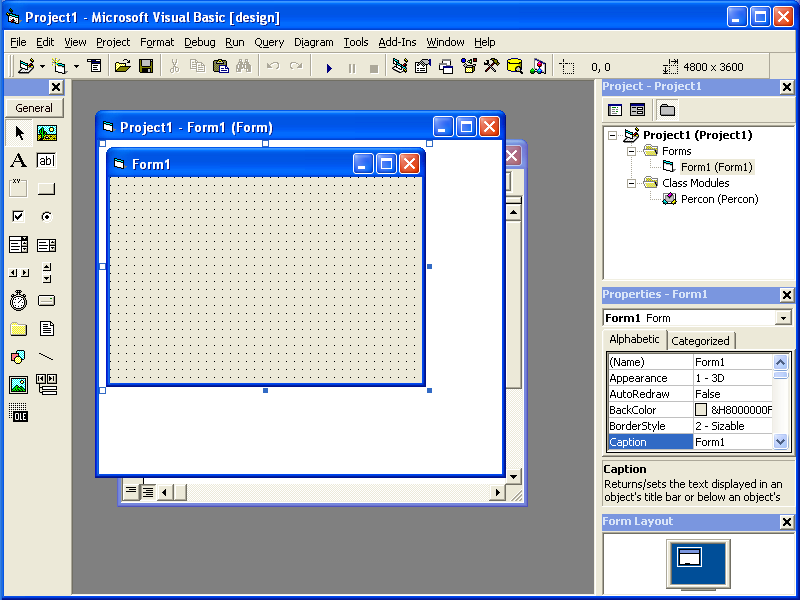Select the FileListBox control tool
The image size is (800, 600).
coord(46,329)
